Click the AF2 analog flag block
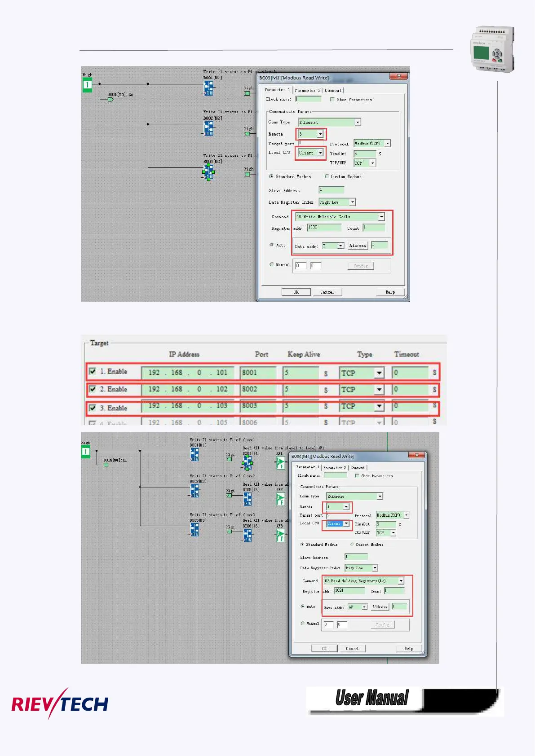The width and height of the screenshot is (535, 756). click(x=280, y=499)
